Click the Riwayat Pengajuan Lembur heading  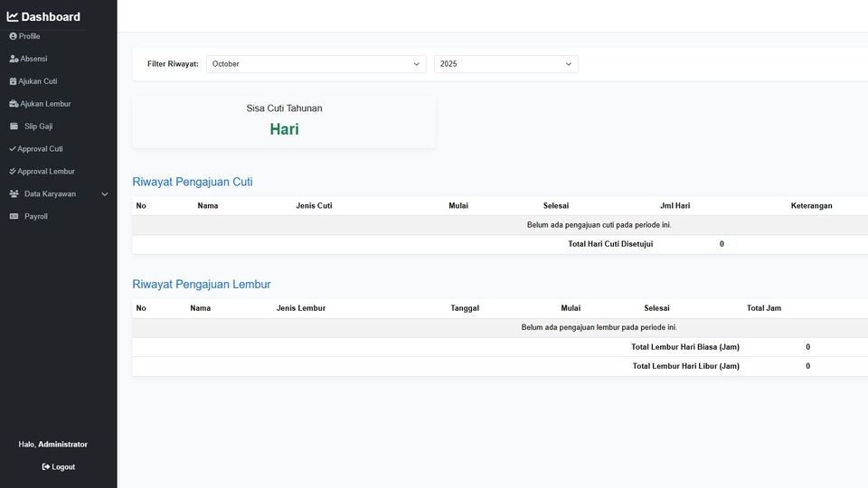pos(202,285)
